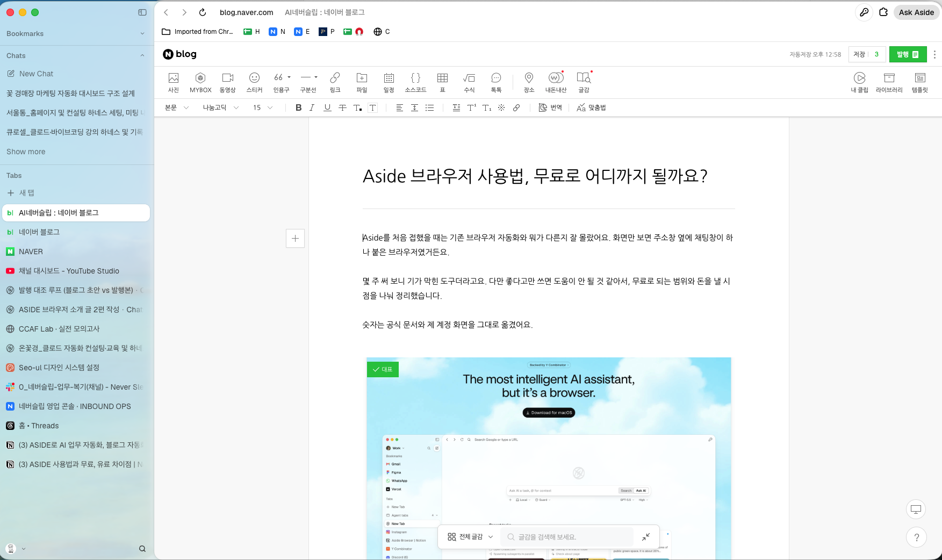Collapse the Chats section in sidebar
942x560 pixels.
click(x=142, y=55)
